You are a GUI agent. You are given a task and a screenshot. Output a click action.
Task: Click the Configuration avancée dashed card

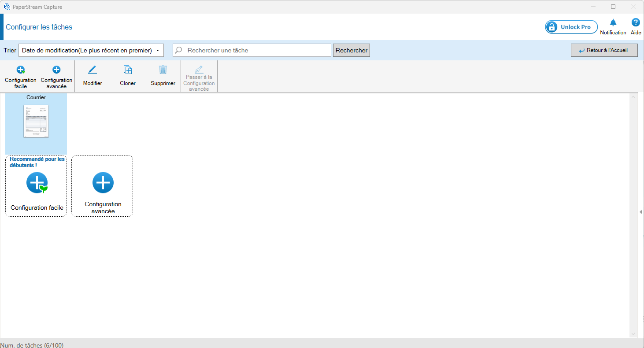click(102, 186)
